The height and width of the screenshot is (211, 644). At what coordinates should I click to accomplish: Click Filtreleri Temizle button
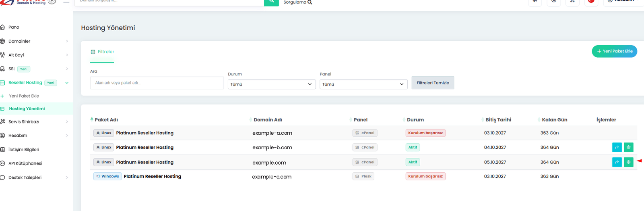pos(433,83)
